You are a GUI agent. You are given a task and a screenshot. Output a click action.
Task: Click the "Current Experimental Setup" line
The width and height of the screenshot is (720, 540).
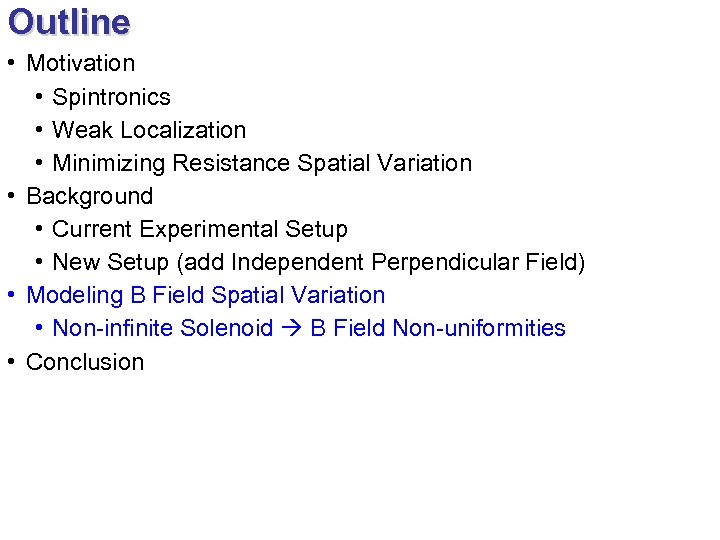tap(199, 229)
